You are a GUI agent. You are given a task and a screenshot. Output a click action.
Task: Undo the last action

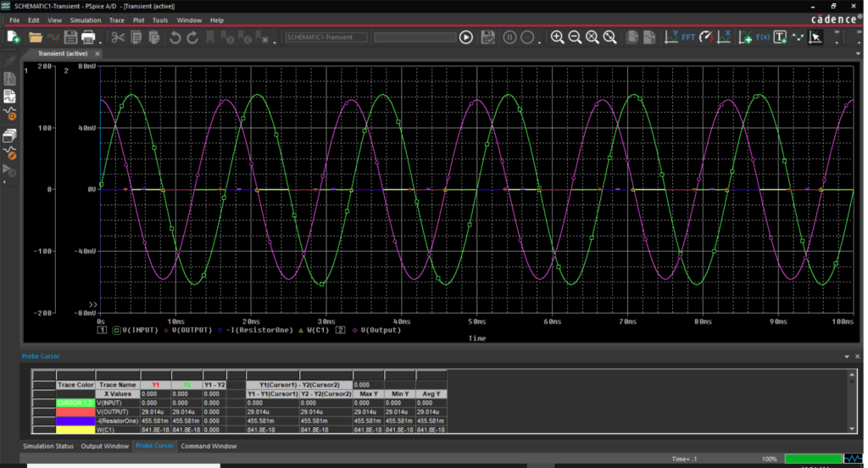(175, 37)
